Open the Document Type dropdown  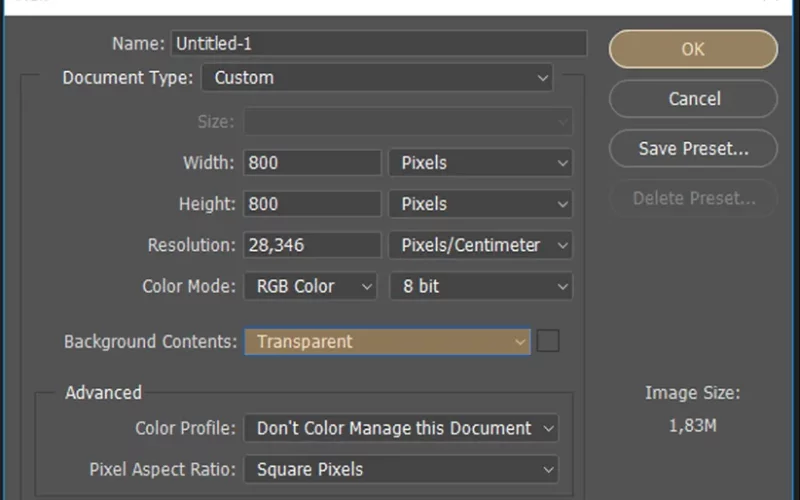point(377,78)
